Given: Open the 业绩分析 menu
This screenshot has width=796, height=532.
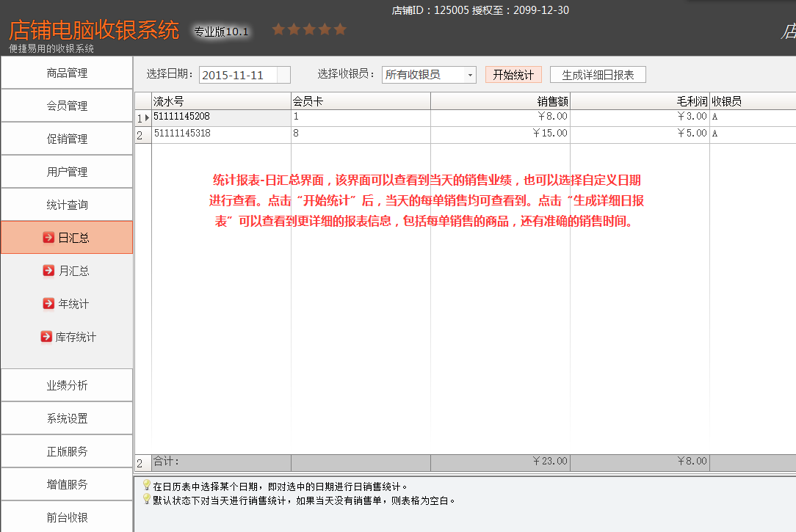Looking at the screenshot, I should (x=67, y=385).
